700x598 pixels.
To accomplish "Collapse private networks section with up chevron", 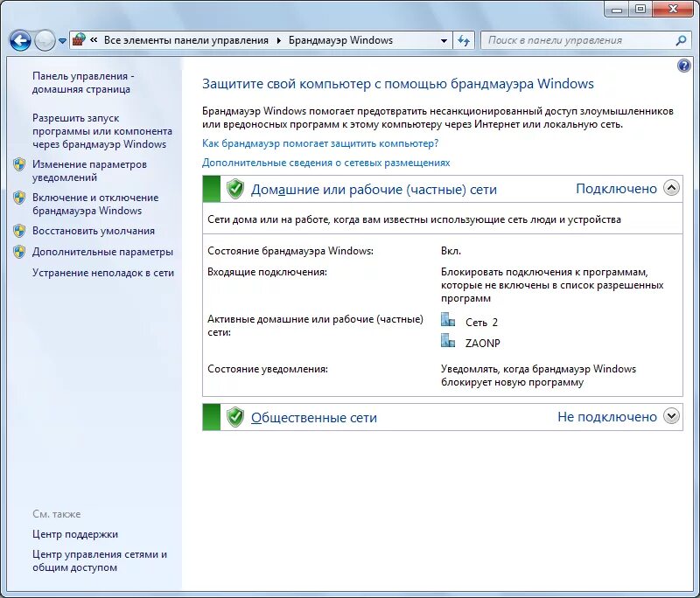I will click(x=671, y=188).
